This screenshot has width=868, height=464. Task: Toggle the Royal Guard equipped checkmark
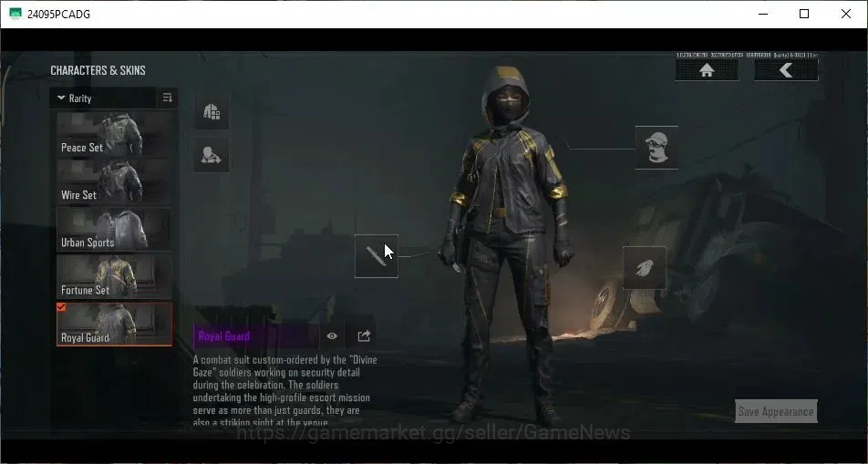(61, 307)
